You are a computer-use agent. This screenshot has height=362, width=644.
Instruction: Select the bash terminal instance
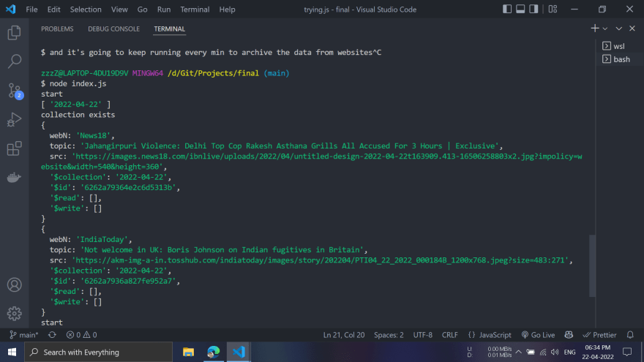(619, 59)
